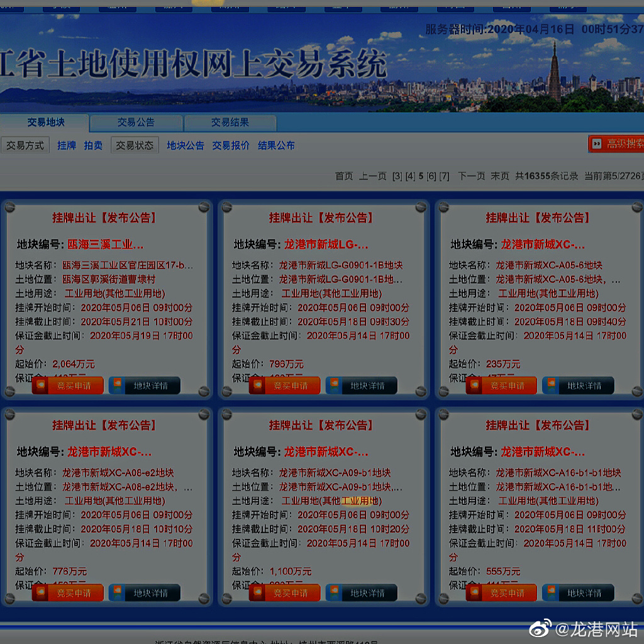
Task: Filter by 拍卖 transaction method
Action: point(93,145)
